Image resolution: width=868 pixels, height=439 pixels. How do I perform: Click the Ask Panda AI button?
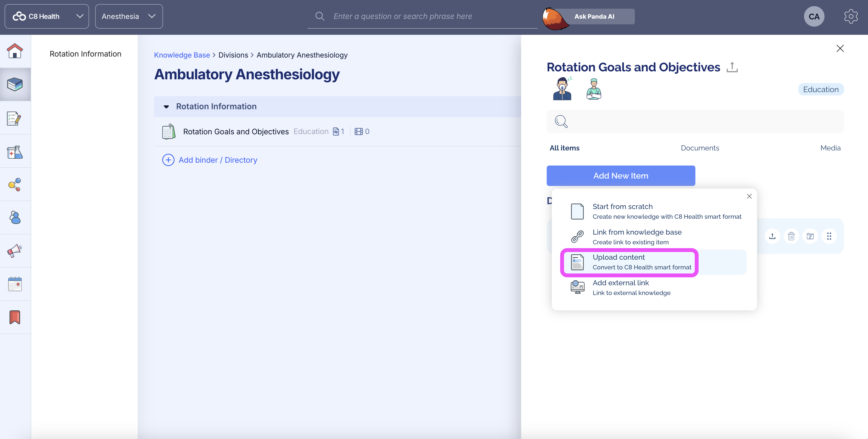click(594, 17)
